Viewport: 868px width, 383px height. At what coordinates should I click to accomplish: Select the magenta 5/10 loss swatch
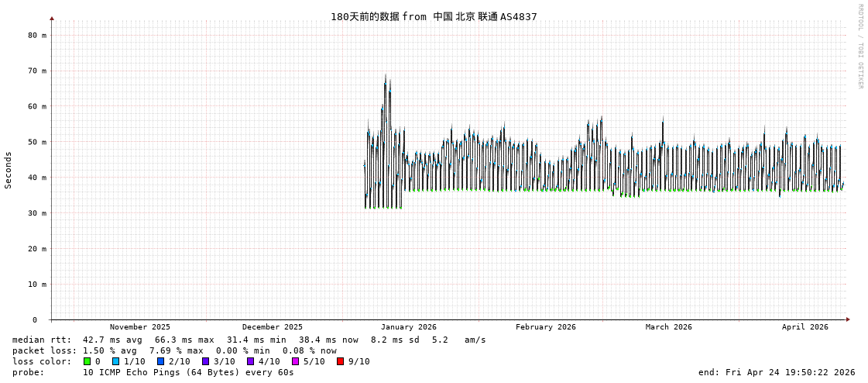(296, 361)
